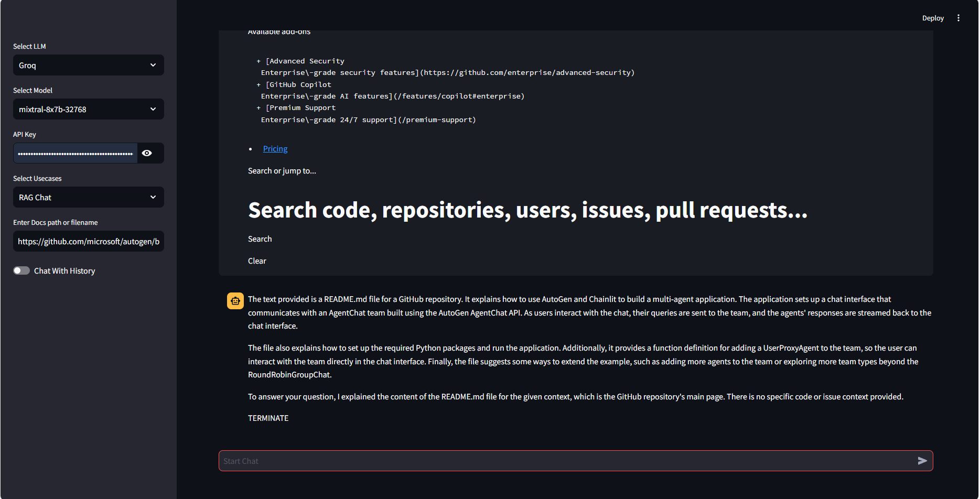Click the chevron arrow in Select LLM box
980x499 pixels.
coord(153,65)
